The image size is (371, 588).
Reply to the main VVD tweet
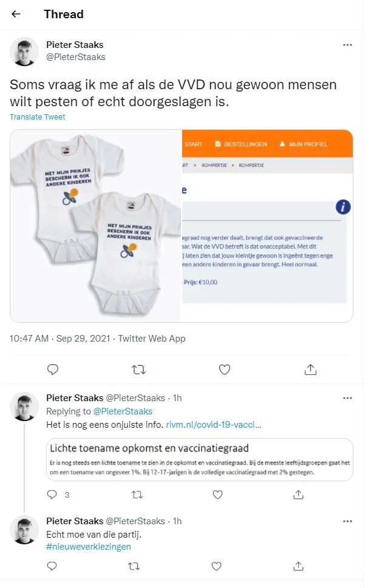(53, 369)
